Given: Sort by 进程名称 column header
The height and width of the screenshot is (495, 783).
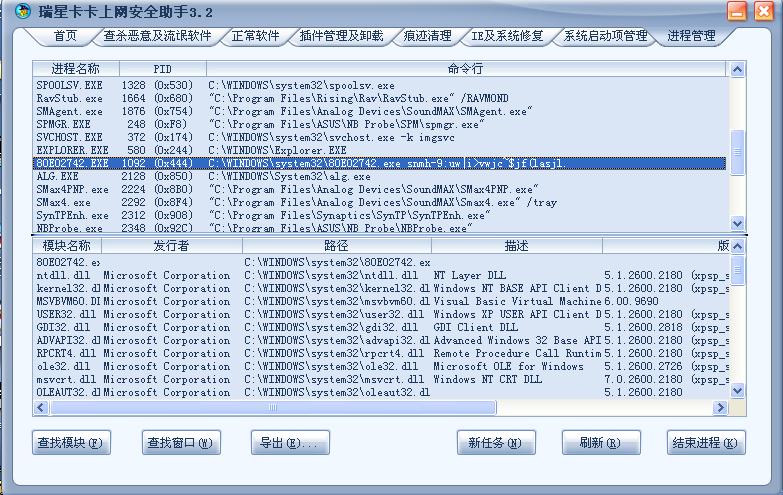Looking at the screenshot, I should pyautogui.click(x=76, y=69).
